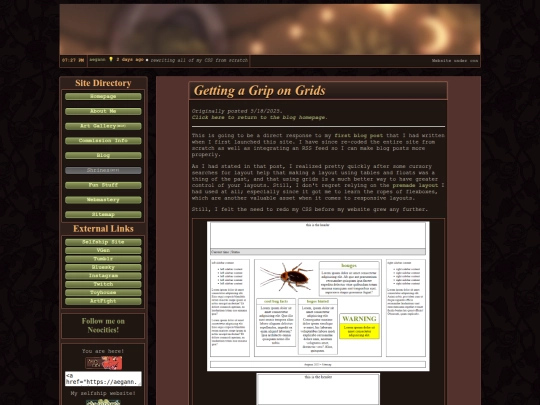The height and width of the screenshot is (405, 540).
Task: Follow 'Click here to return to the blog homepage'
Action: 259,117
